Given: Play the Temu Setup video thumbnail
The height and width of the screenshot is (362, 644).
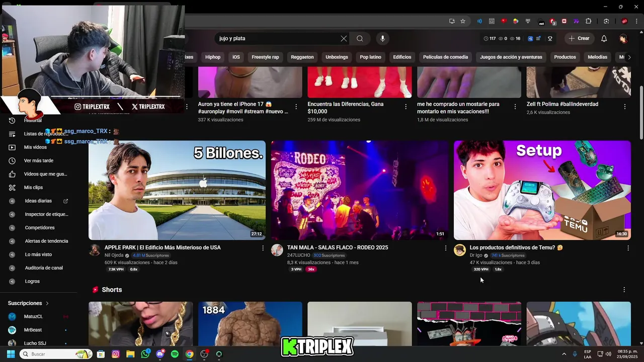Looking at the screenshot, I should 542,190.
